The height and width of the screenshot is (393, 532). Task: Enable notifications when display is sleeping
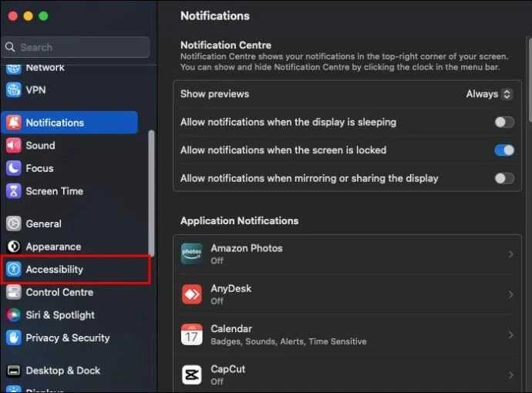click(x=504, y=122)
